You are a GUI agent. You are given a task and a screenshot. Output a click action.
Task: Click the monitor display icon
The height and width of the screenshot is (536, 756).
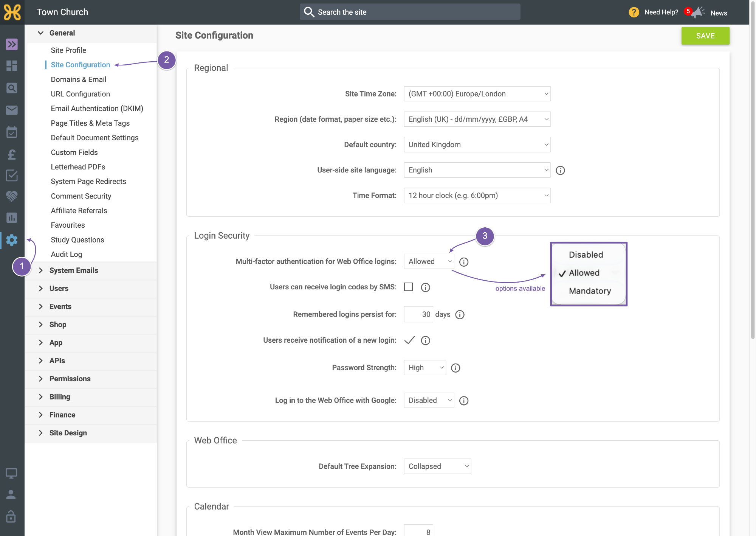11,473
